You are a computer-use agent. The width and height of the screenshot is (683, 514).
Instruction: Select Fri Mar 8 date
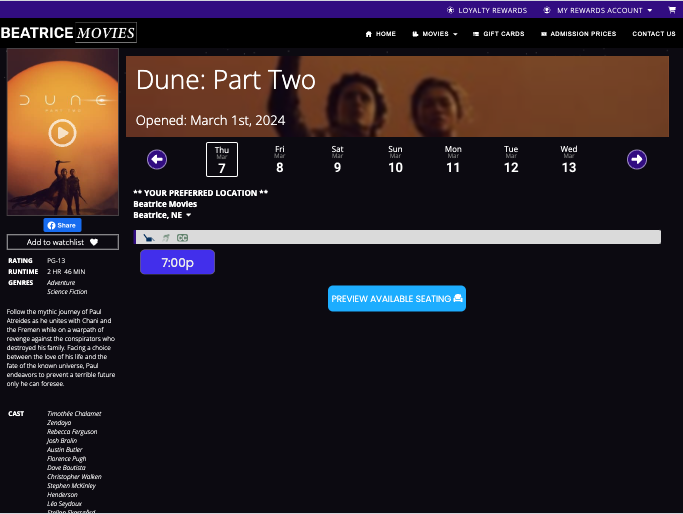[x=280, y=159]
